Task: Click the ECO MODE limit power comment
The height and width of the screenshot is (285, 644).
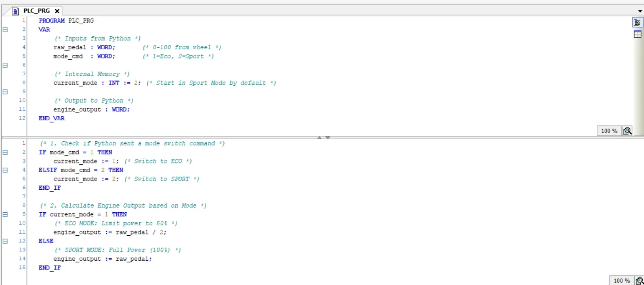Action: click(x=116, y=223)
